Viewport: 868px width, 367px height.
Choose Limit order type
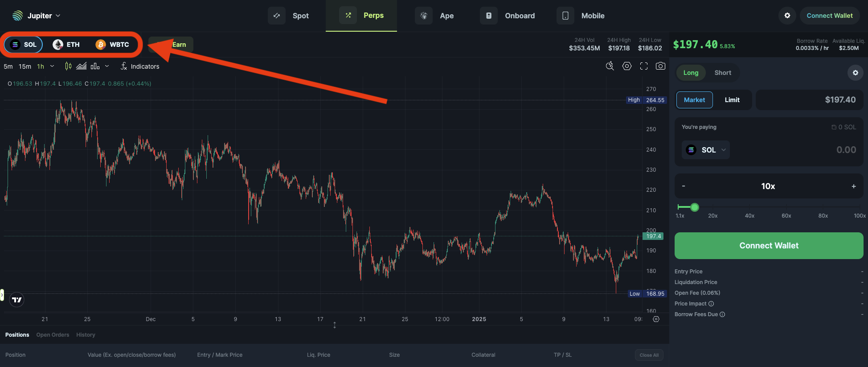click(732, 100)
